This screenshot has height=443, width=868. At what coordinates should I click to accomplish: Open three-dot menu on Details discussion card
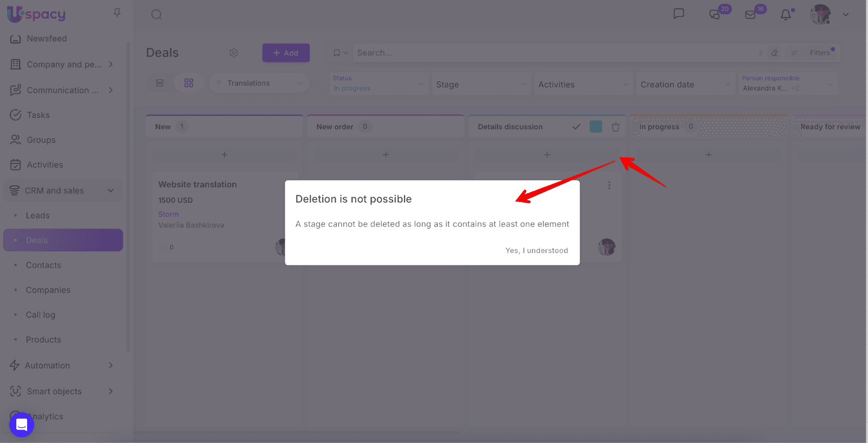click(x=609, y=185)
